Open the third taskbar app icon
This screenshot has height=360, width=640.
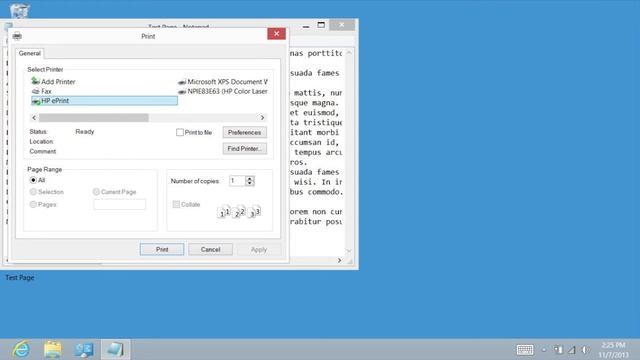tap(84, 349)
